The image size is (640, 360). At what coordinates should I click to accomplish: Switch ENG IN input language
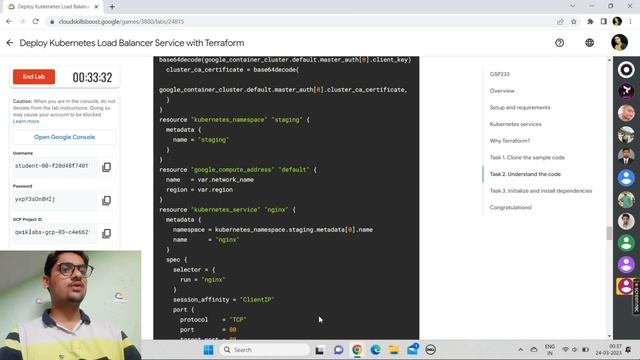(x=550, y=350)
